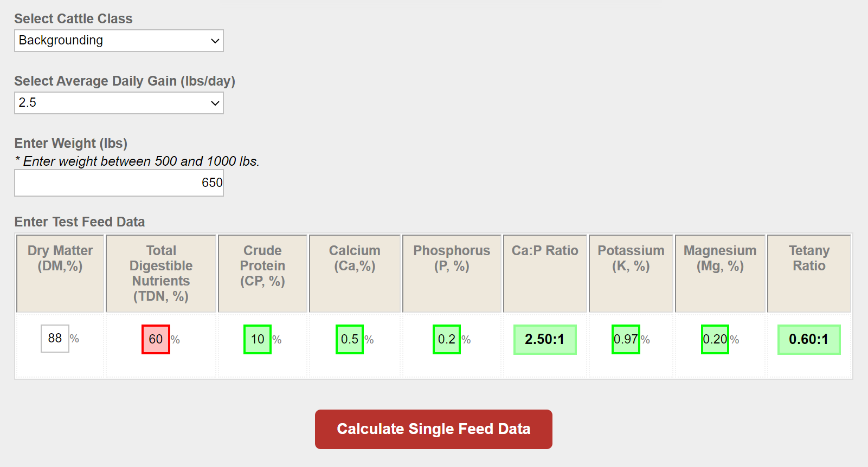Click the Crude Protein value field
The image size is (868, 467).
click(x=258, y=340)
